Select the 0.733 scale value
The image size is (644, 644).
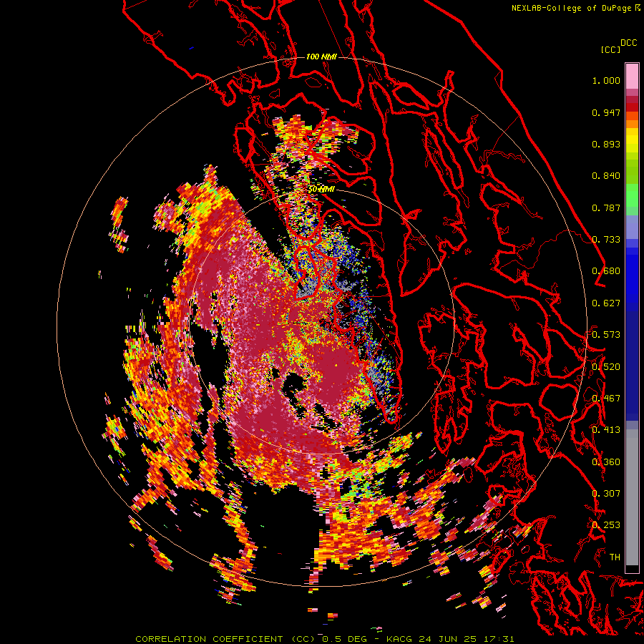coord(606,240)
